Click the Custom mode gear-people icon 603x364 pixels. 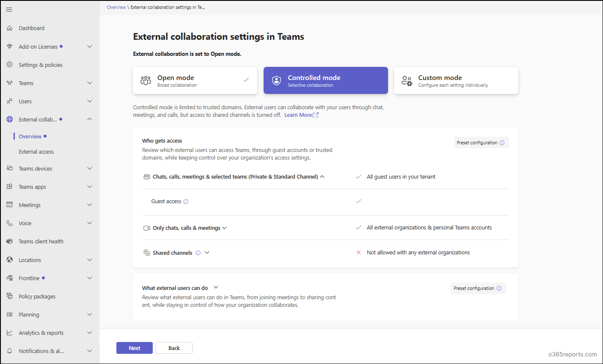(x=407, y=80)
